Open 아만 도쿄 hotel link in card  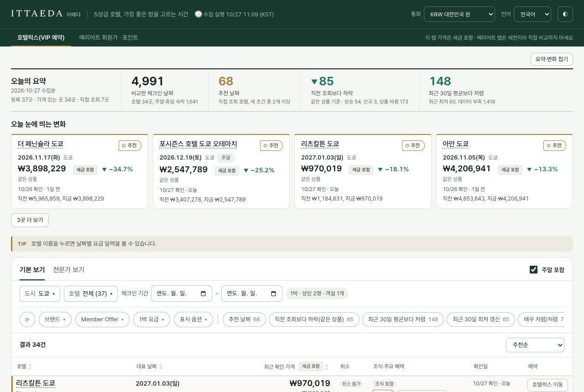tap(455, 144)
